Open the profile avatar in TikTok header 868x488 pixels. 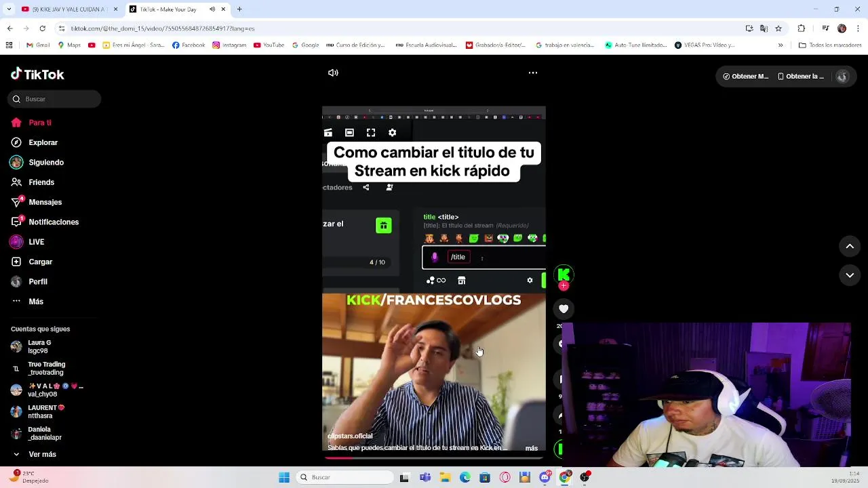842,77
